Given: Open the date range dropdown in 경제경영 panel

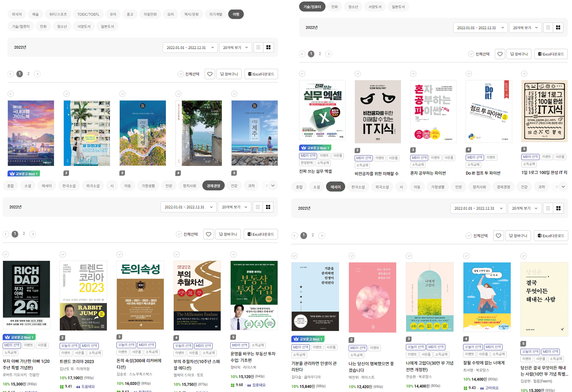Looking at the screenshot, I should tap(188, 207).
